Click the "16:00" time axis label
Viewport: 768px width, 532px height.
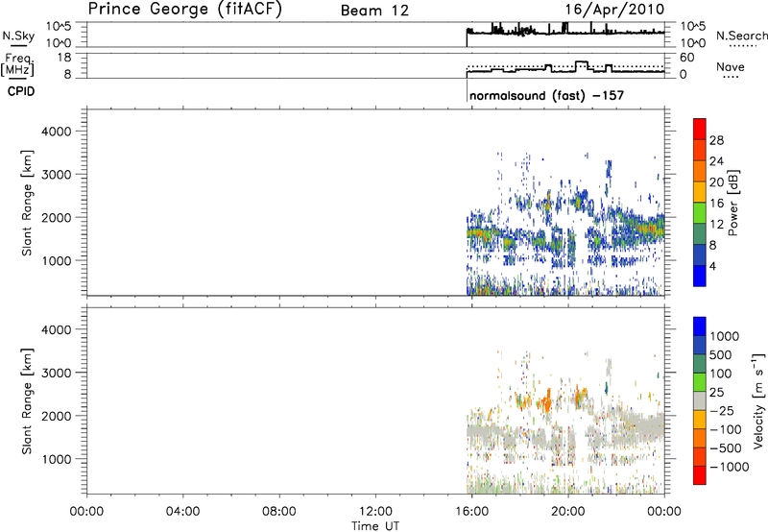pyautogui.click(x=471, y=512)
